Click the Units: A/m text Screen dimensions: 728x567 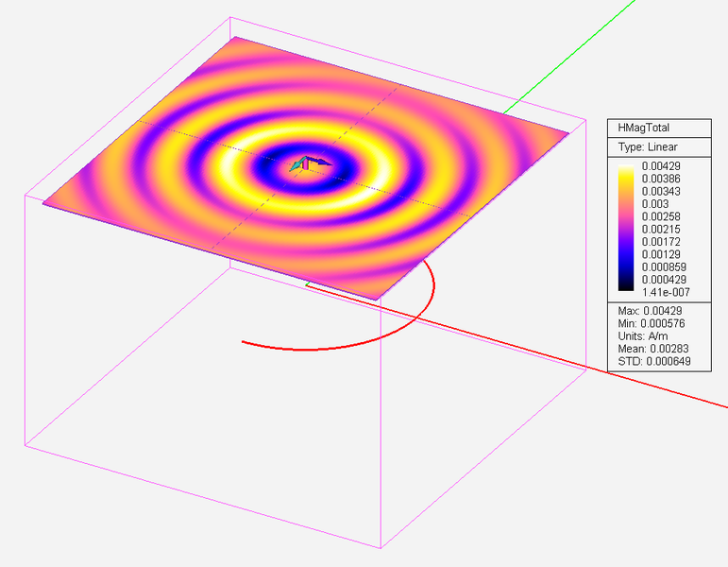point(642,336)
